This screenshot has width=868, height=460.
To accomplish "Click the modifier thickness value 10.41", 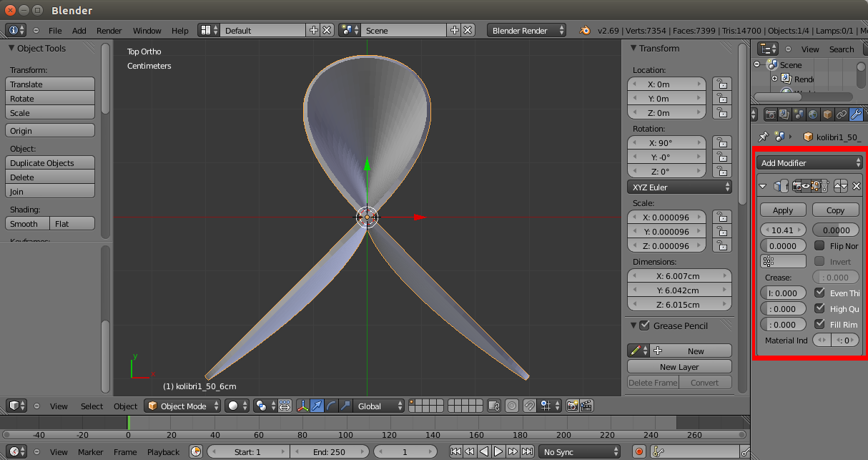I will (783, 230).
